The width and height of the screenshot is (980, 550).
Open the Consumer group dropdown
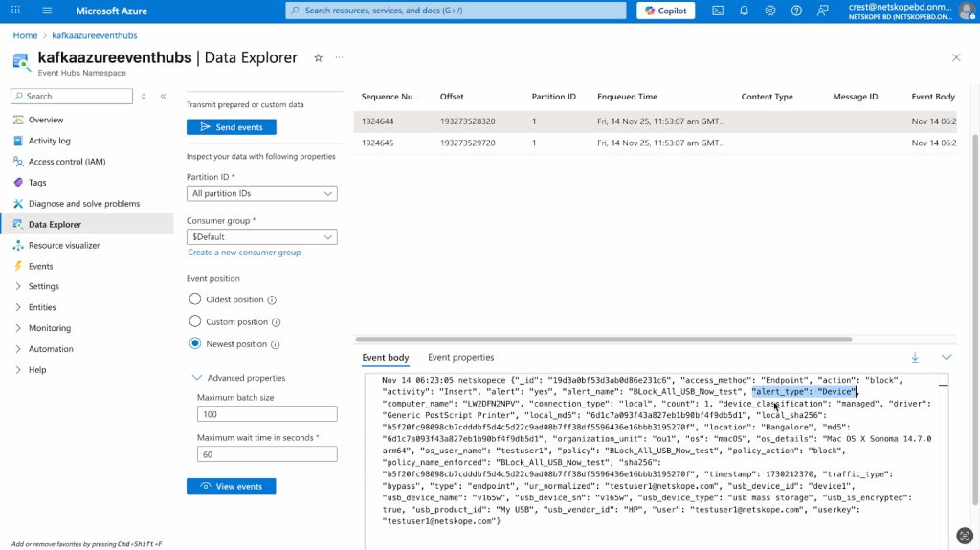coord(262,237)
